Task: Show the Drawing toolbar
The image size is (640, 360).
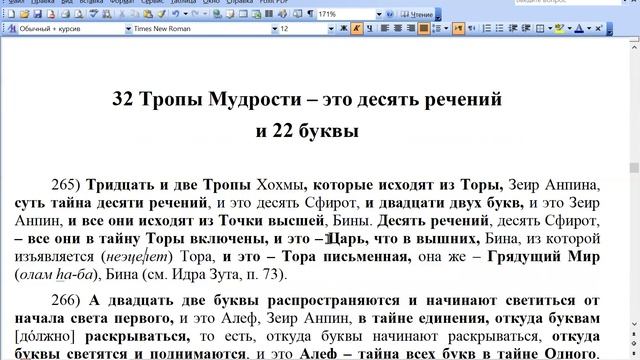Action: (x=282, y=14)
